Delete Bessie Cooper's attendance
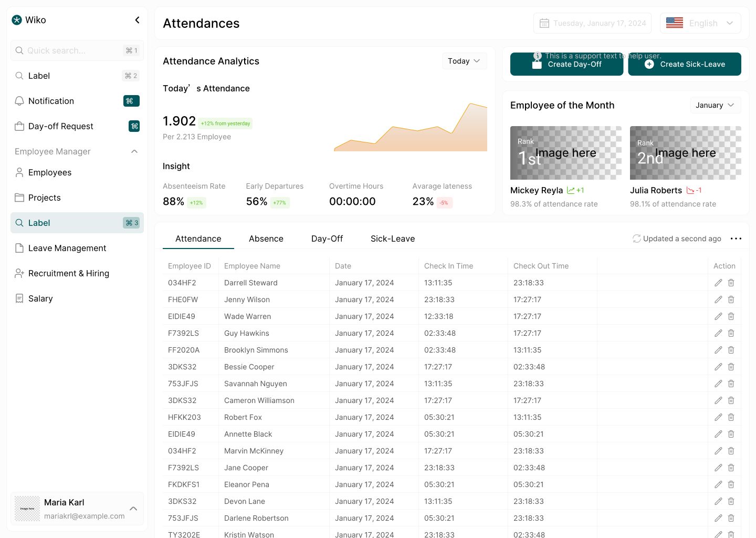This screenshot has height=538, width=756. 731,367
